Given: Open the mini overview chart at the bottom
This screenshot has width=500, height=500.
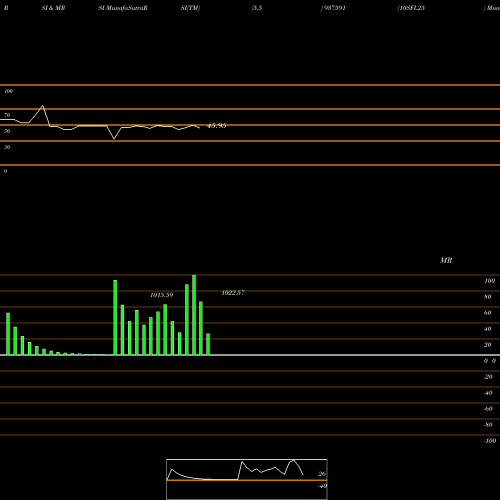Looking at the screenshot, I should [x=247, y=479].
